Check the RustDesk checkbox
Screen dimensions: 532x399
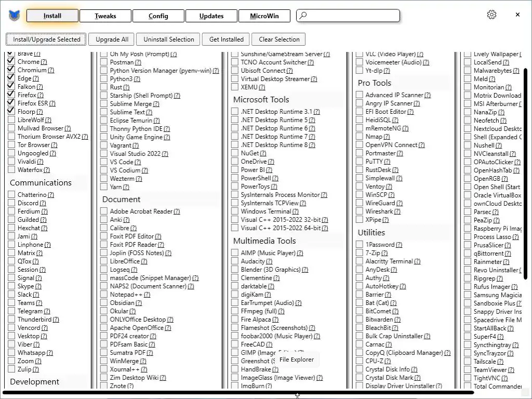(360, 170)
